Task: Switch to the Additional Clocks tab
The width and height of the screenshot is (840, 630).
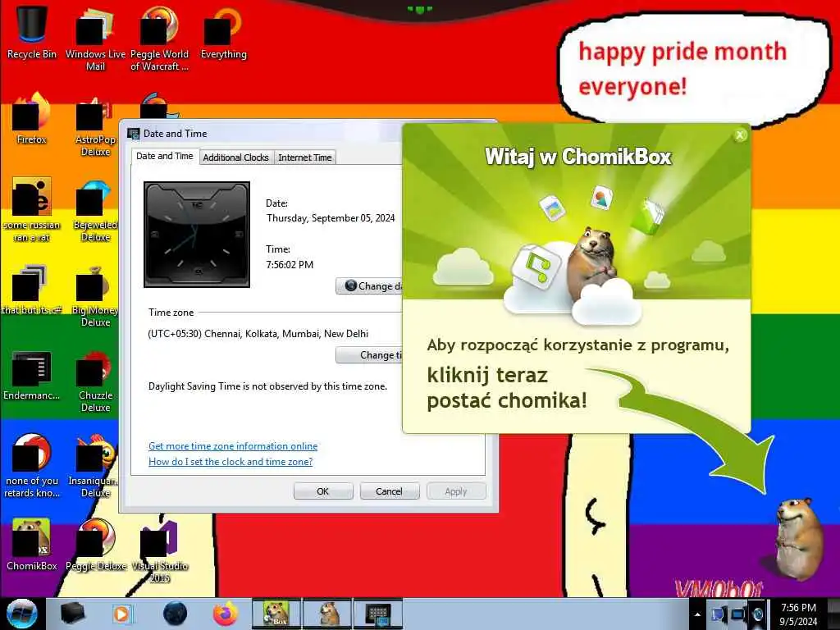Action: [235, 157]
